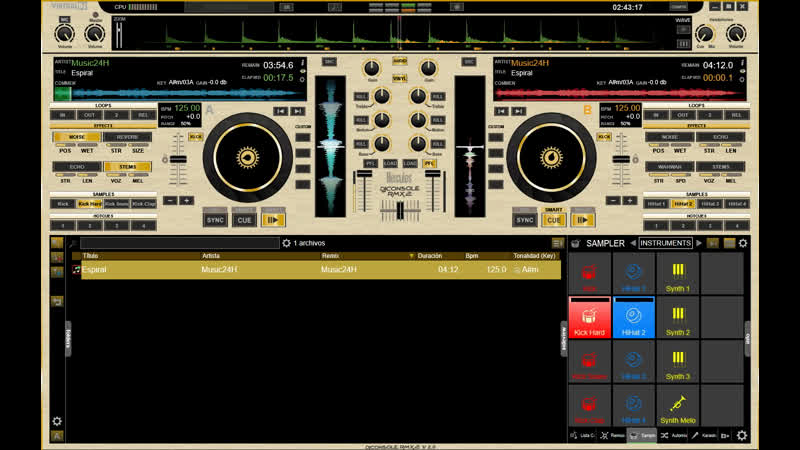800x450 pixels.
Task: Switch to the Sampler bottom tab
Action: coord(642,435)
